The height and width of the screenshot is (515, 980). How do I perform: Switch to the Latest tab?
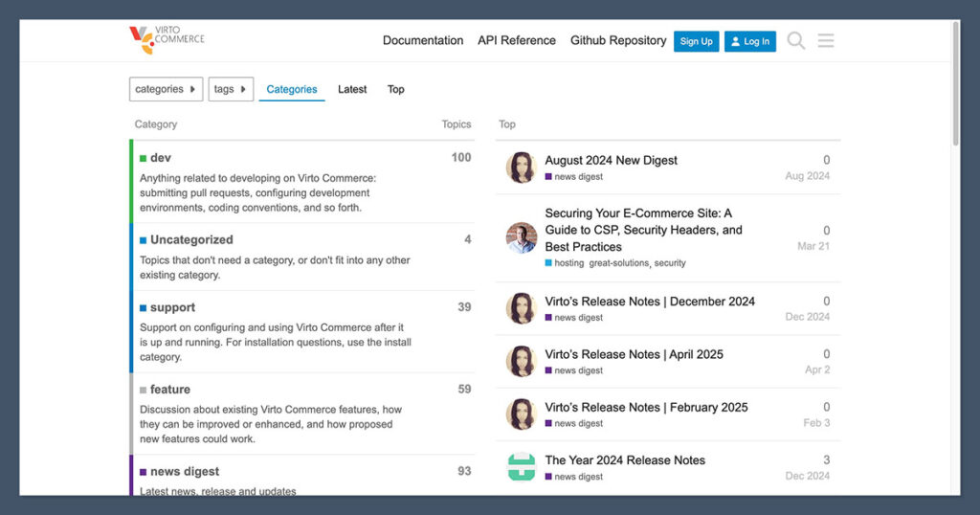[352, 89]
